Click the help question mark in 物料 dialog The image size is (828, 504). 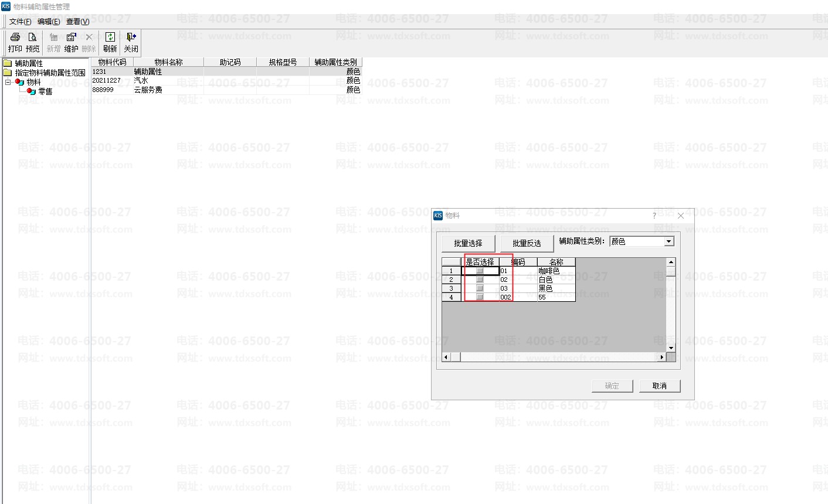click(654, 216)
